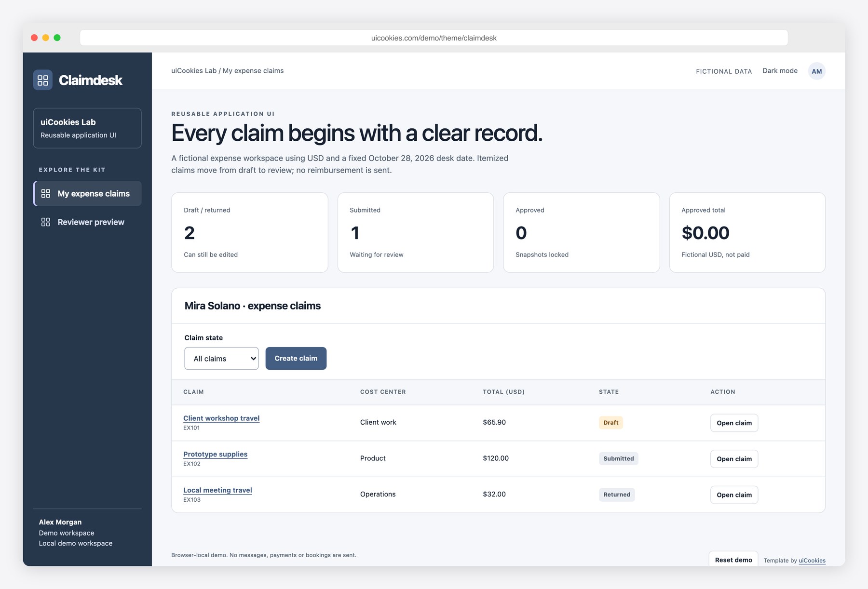Screen dimensions: 868x589
Task: Toggle Dark mode
Action: point(780,71)
